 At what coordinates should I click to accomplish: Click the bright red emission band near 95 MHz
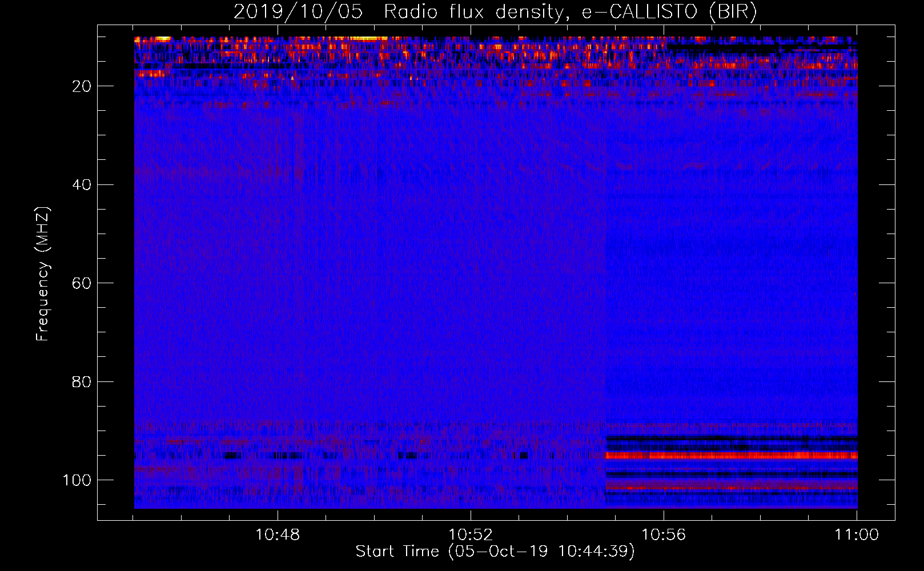(x=732, y=455)
